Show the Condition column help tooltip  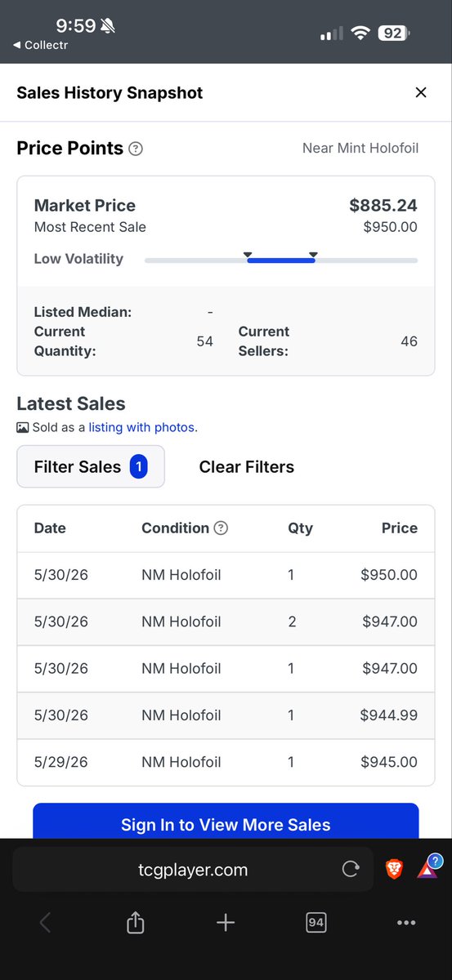(x=221, y=528)
